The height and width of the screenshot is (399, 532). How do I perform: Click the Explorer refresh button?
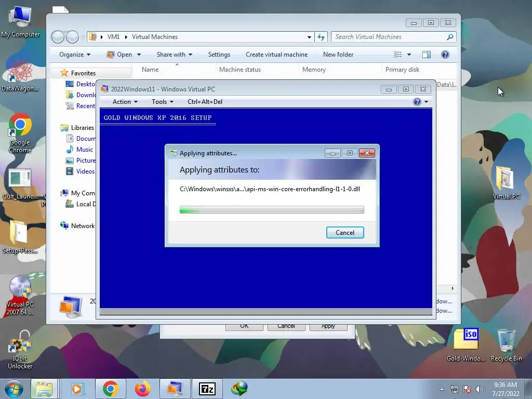321,37
